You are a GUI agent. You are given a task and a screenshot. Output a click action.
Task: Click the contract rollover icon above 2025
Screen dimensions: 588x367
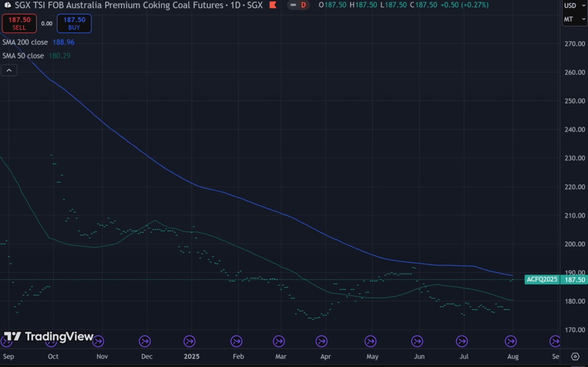pos(189,342)
